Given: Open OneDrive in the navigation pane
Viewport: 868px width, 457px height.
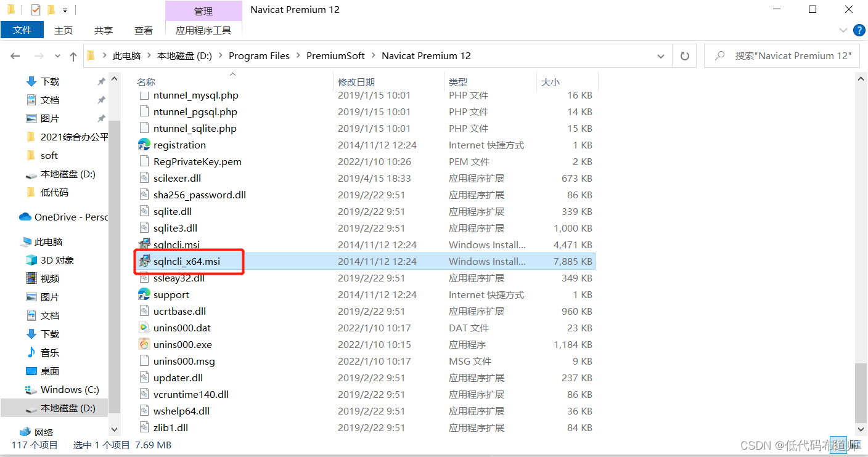Looking at the screenshot, I should click(x=63, y=217).
